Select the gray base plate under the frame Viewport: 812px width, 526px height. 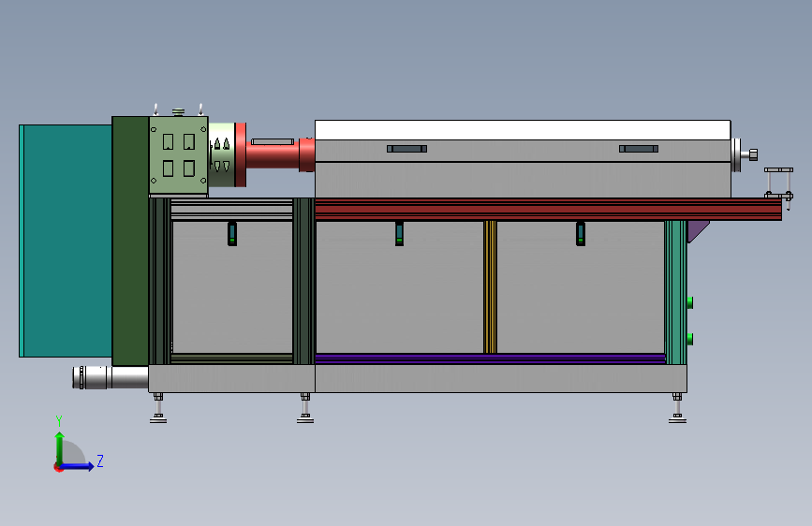coord(418,378)
